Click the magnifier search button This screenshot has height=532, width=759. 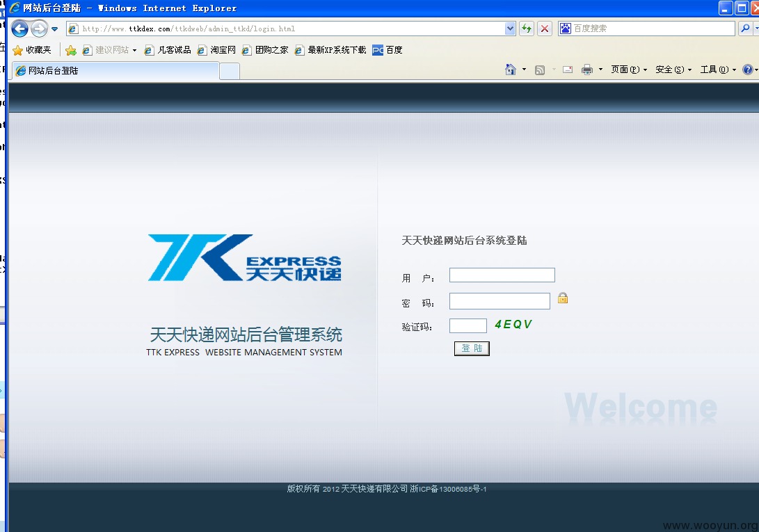pos(746,29)
